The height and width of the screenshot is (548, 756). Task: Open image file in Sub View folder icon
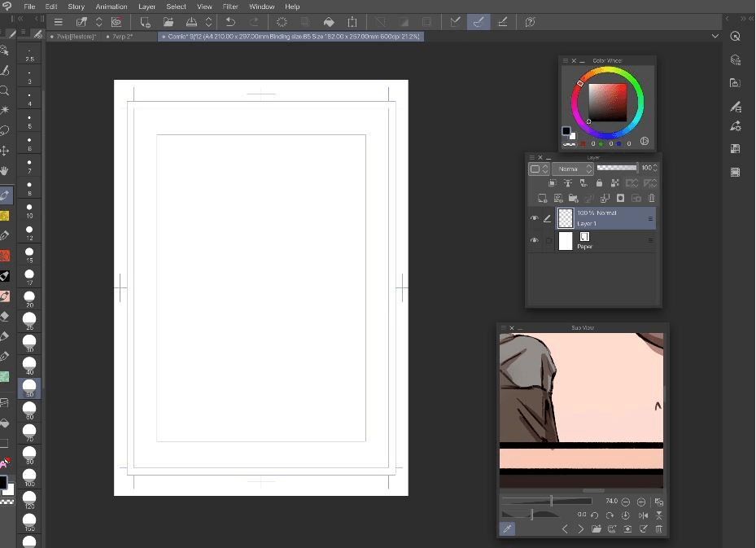[596, 529]
